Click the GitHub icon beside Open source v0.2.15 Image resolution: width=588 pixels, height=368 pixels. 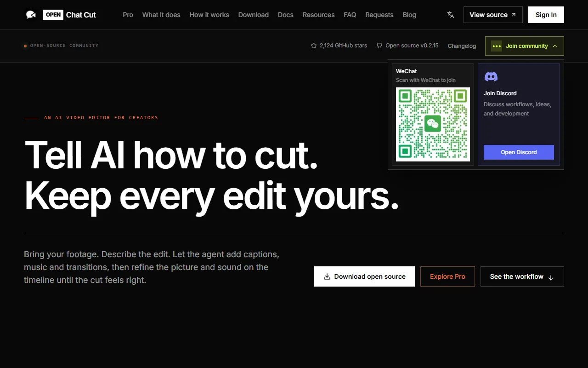click(379, 46)
